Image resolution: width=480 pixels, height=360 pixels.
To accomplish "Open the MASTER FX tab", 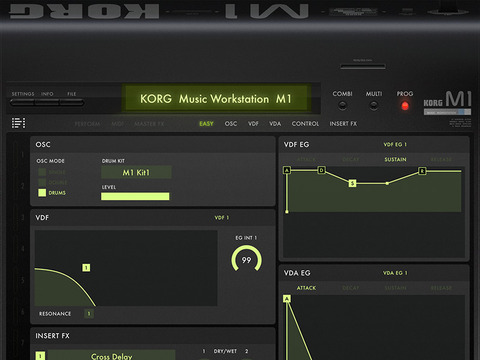I will (x=149, y=124).
